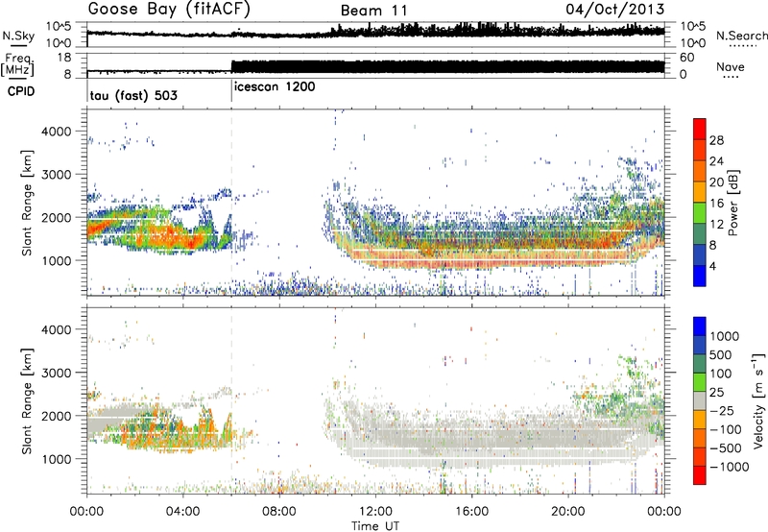Click the '16' value on Power colorbar

tap(716, 204)
